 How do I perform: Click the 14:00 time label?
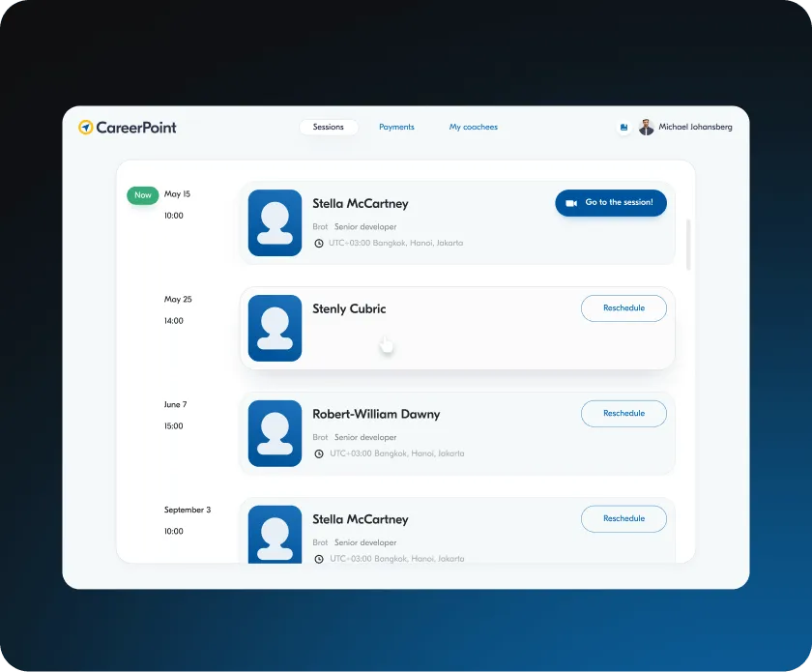(173, 321)
